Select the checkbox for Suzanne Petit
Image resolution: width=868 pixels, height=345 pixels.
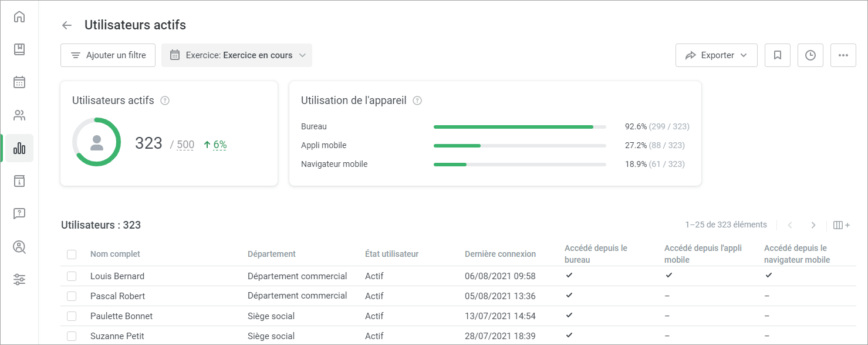point(72,336)
